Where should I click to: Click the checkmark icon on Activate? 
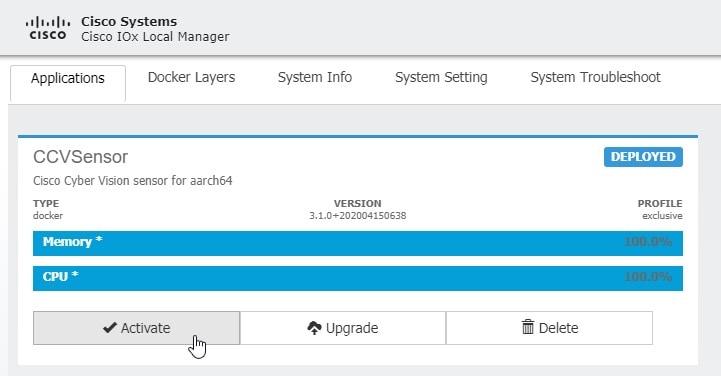110,327
